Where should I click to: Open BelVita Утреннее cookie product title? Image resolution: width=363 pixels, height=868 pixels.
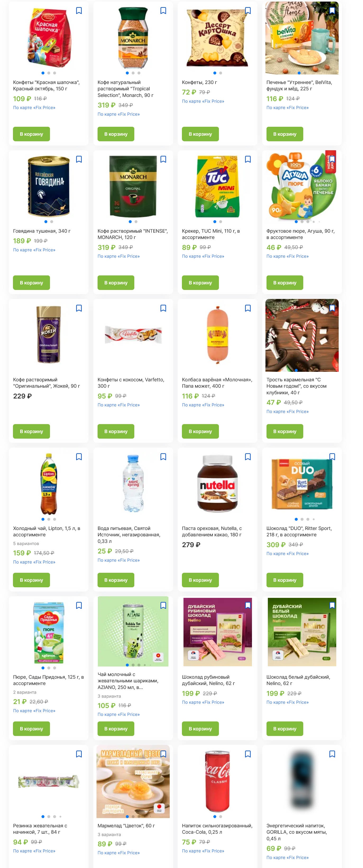coord(299,86)
